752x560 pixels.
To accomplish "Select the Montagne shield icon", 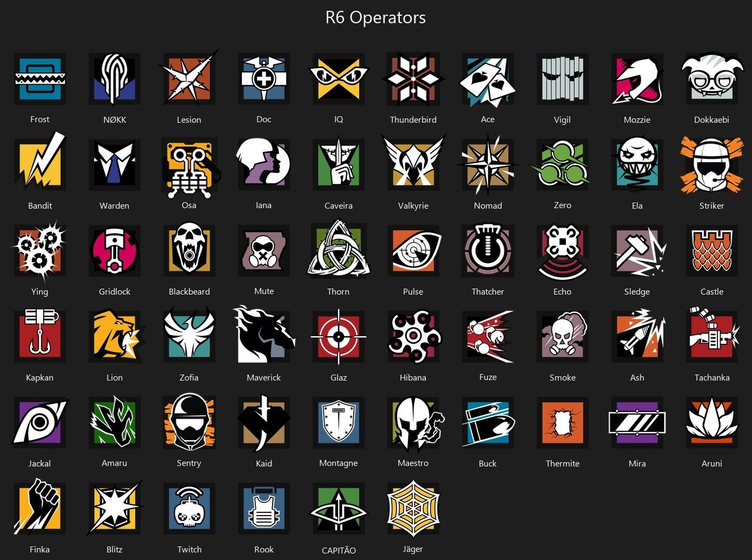I will [x=339, y=422].
